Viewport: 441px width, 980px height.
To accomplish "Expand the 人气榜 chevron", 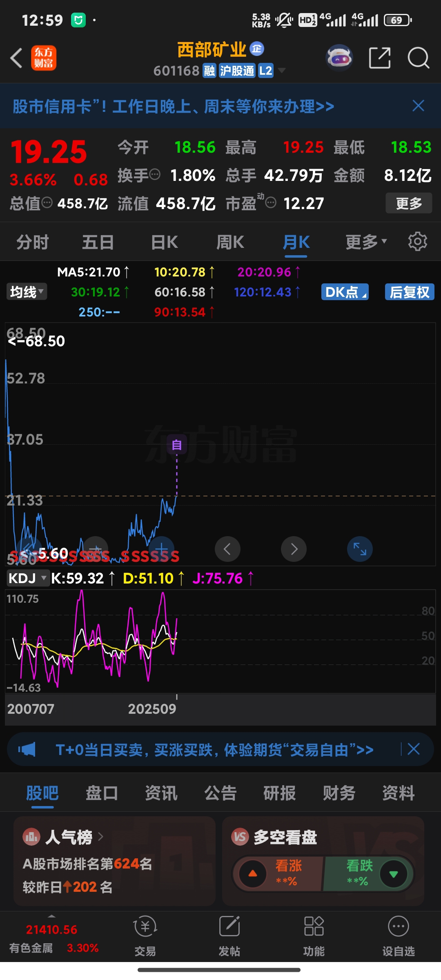I will tap(101, 837).
